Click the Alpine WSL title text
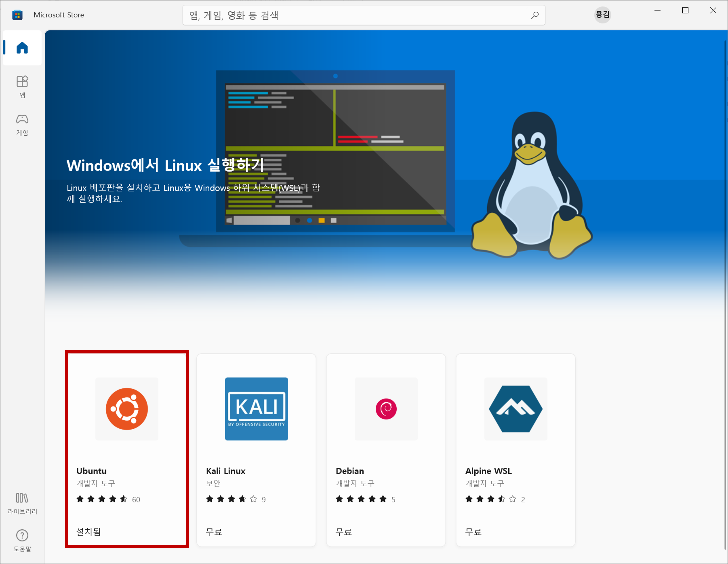Screen dimensions: 728x564 (x=488, y=471)
